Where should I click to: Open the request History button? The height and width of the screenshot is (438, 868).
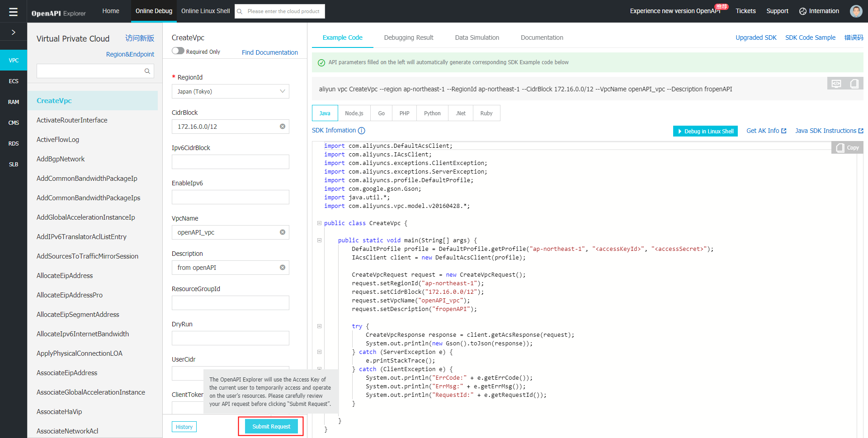(184, 427)
